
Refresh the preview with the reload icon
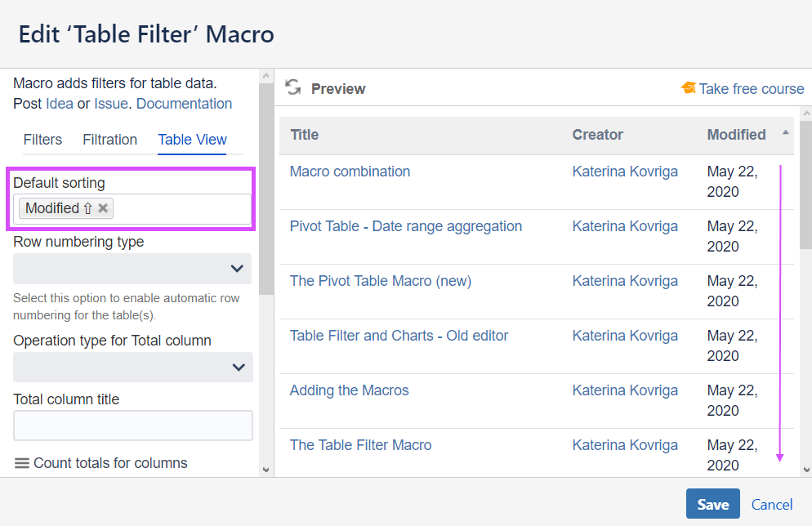point(293,87)
